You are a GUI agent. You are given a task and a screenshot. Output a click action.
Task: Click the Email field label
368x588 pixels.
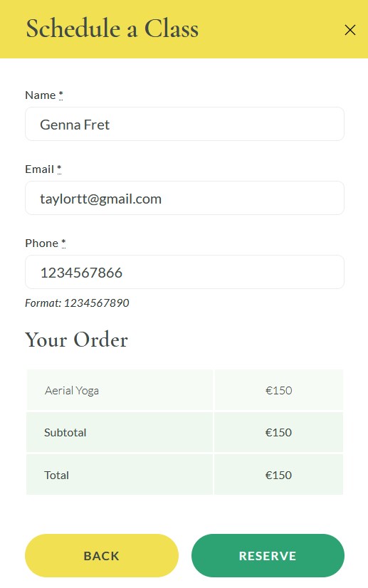[x=39, y=169]
